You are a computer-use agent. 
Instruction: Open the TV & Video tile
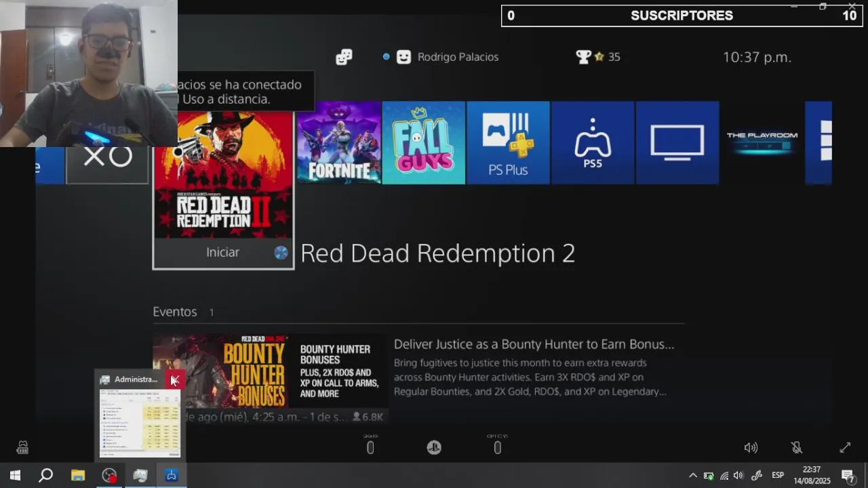pyautogui.click(x=677, y=143)
